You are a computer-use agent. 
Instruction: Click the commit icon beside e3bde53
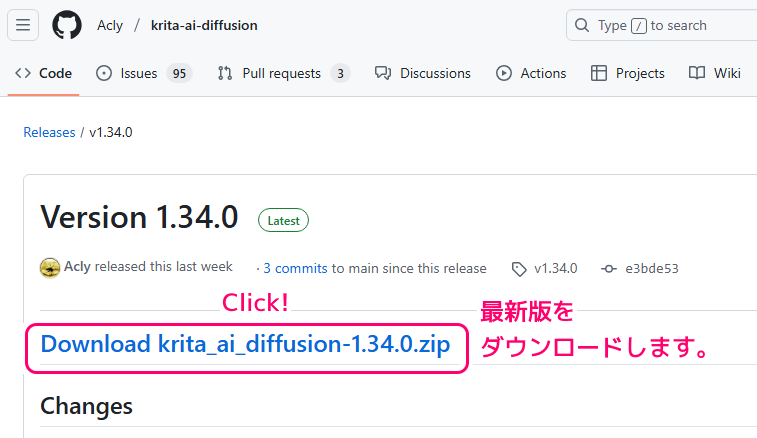[609, 269]
